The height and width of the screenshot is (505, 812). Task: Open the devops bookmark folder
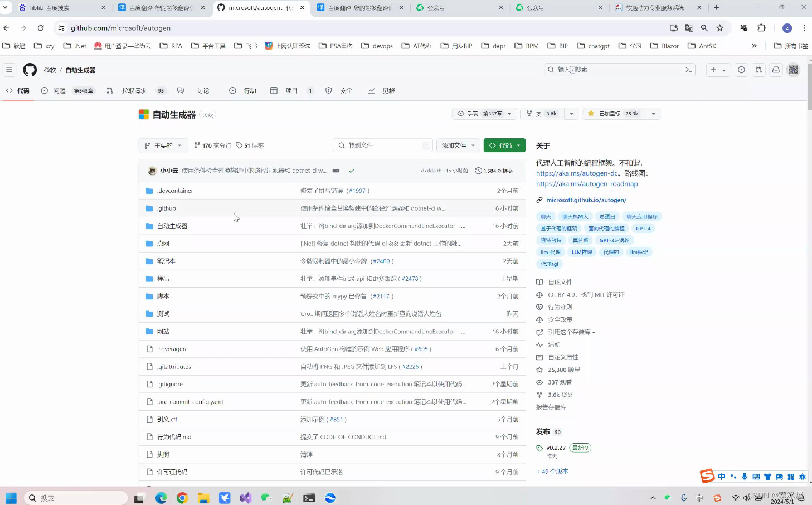(x=377, y=46)
